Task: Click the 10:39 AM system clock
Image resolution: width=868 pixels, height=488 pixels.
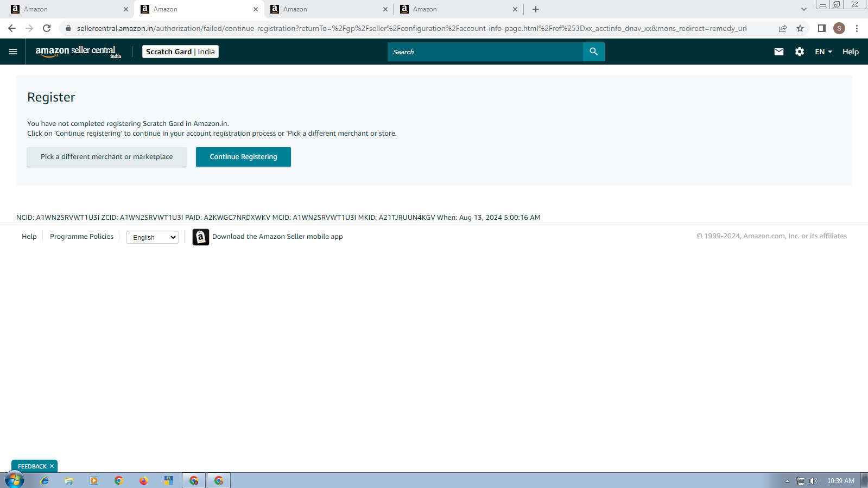Action: 840,481
